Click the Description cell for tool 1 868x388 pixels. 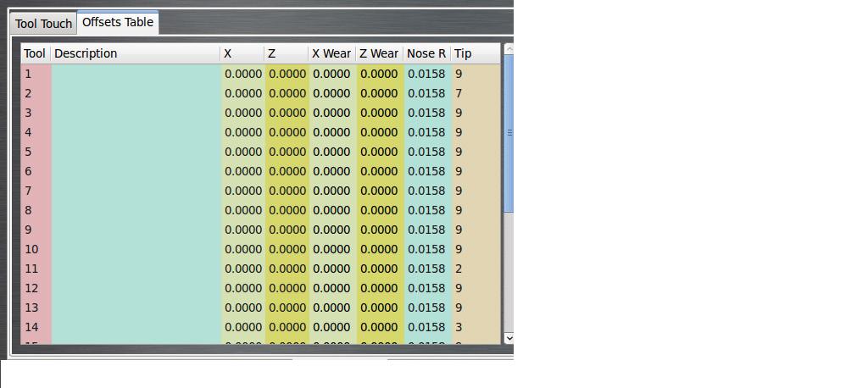136,74
